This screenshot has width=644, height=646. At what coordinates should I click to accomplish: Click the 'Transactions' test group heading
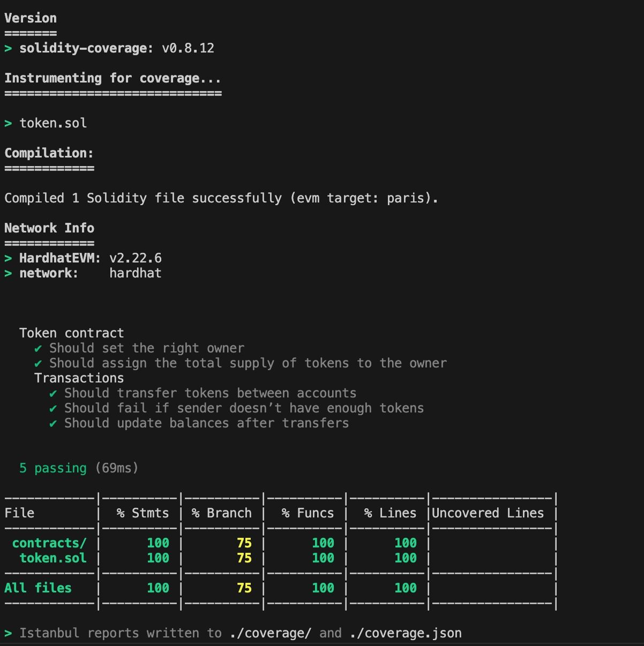79,378
